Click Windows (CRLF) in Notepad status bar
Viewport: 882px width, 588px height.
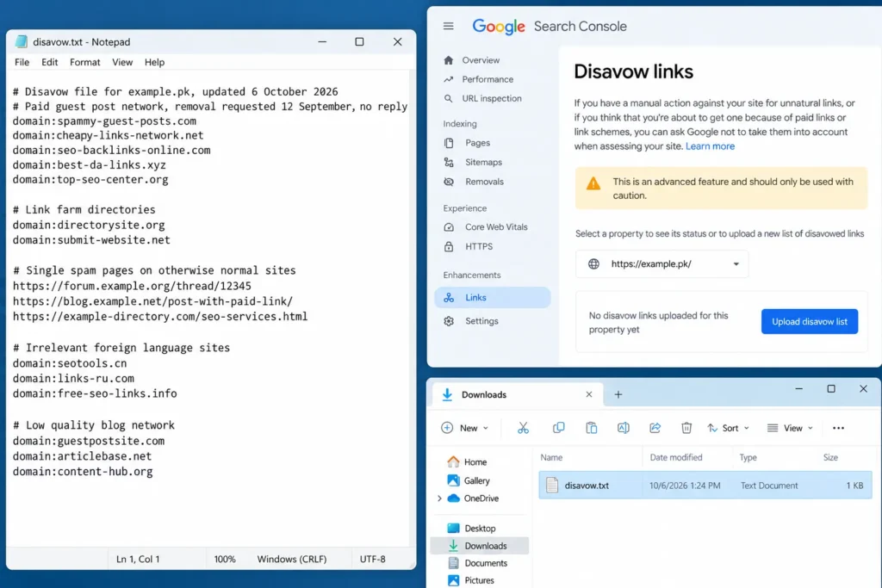291,560
